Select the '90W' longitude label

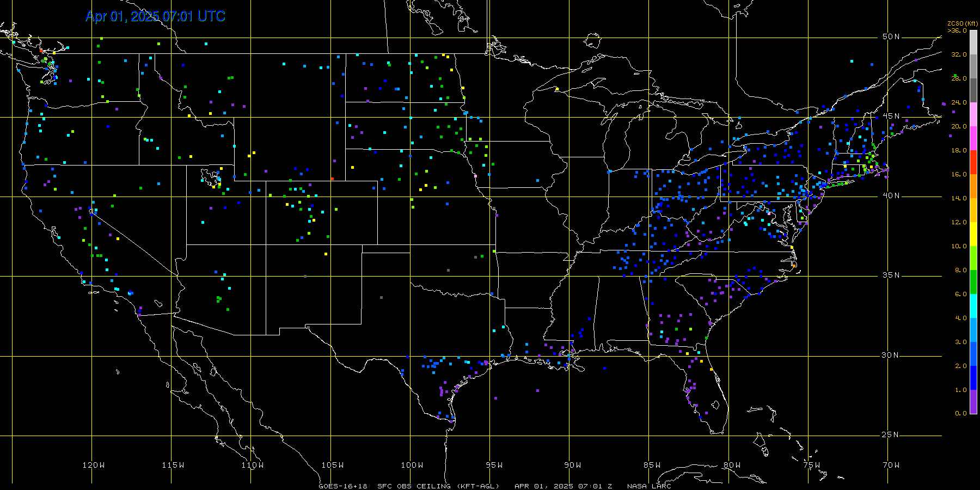pos(573,465)
